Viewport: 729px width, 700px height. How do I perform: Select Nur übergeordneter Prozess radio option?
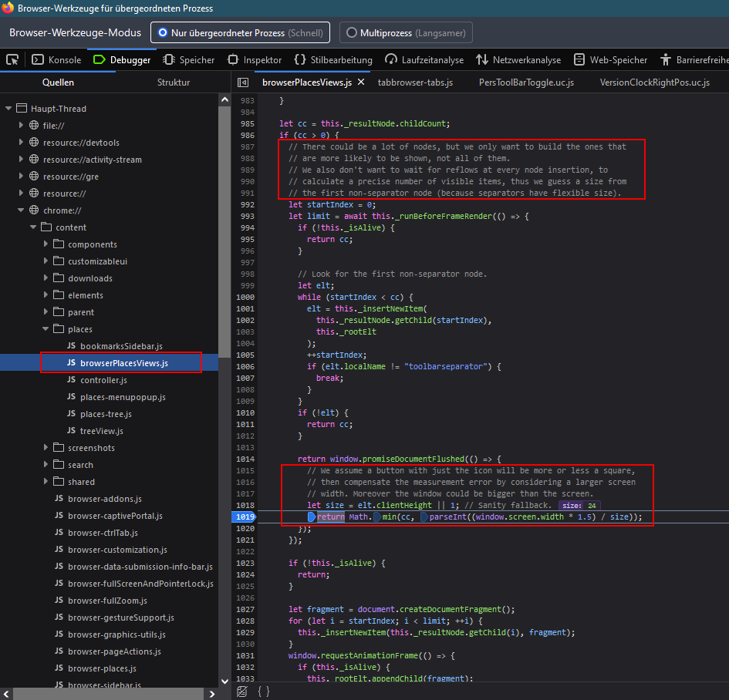click(x=241, y=33)
